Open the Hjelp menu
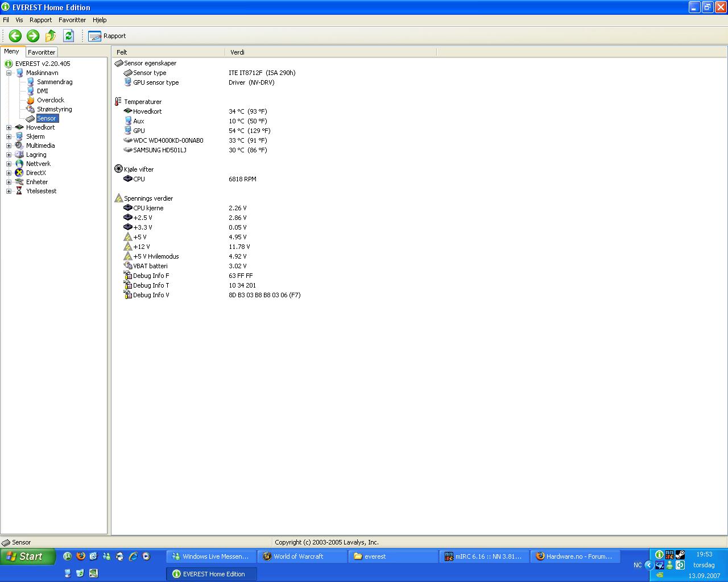 pyautogui.click(x=100, y=20)
